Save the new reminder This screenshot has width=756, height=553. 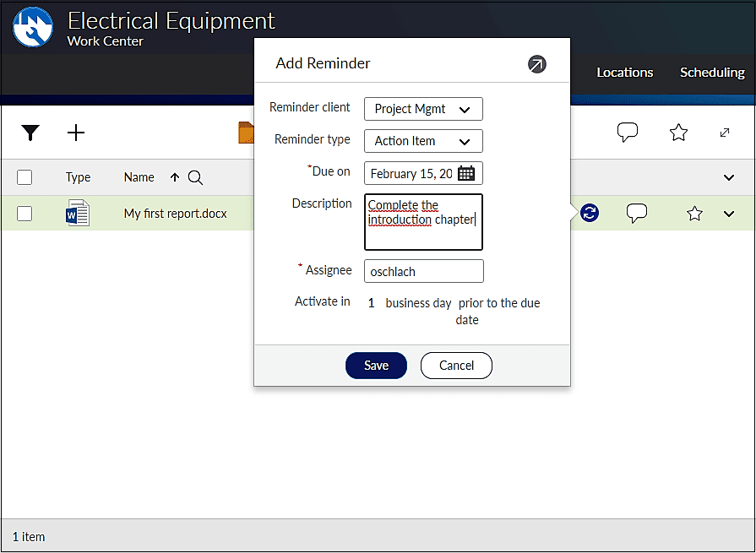pos(376,365)
